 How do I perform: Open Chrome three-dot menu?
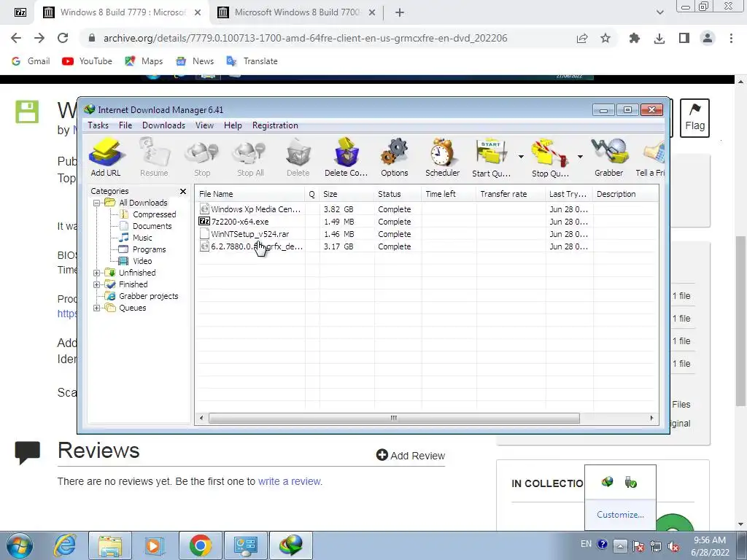point(731,38)
